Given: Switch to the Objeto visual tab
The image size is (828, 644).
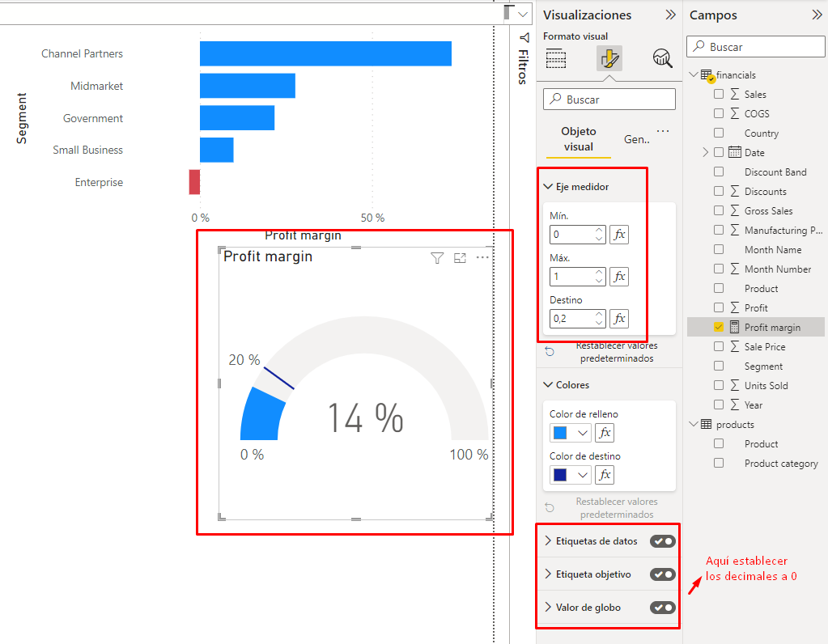Looking at the screenshot, I should click(578, 139).
